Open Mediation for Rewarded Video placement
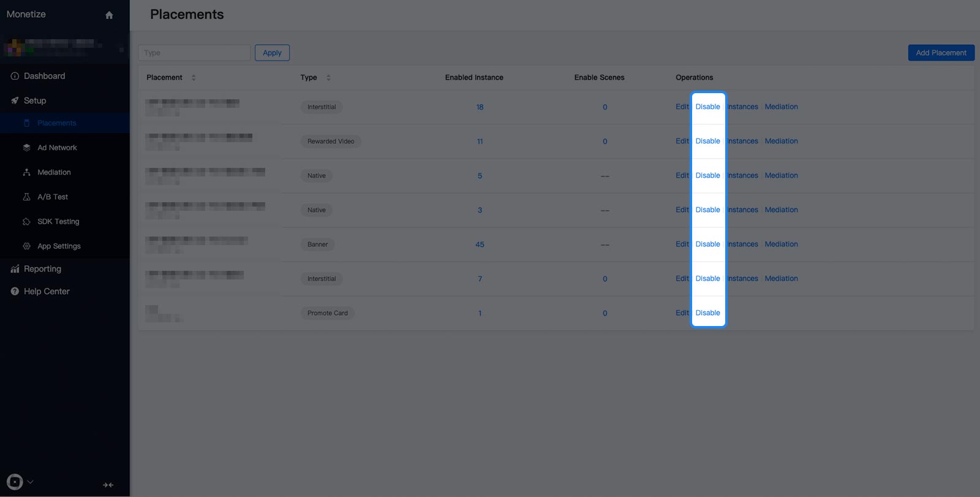The width and height of the screenshot is (980, 497). coord(781,141)
